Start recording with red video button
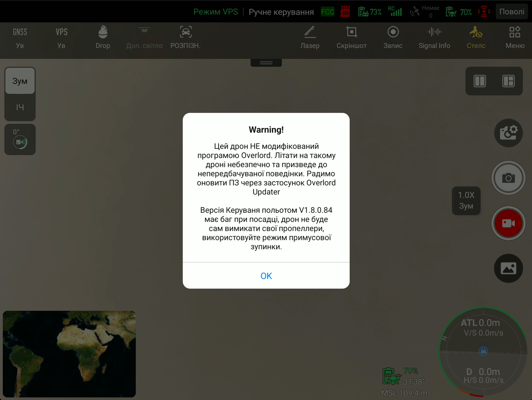This screenshot has height=400, width=532. 508,223
